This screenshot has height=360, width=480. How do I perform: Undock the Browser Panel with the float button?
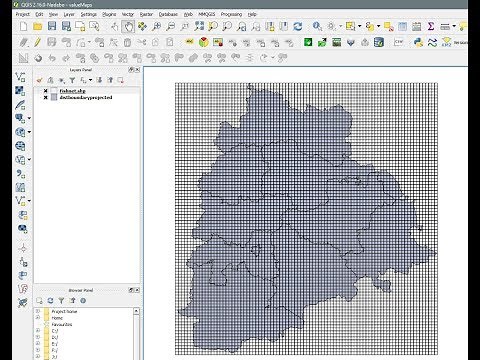[x=131, y=290]
